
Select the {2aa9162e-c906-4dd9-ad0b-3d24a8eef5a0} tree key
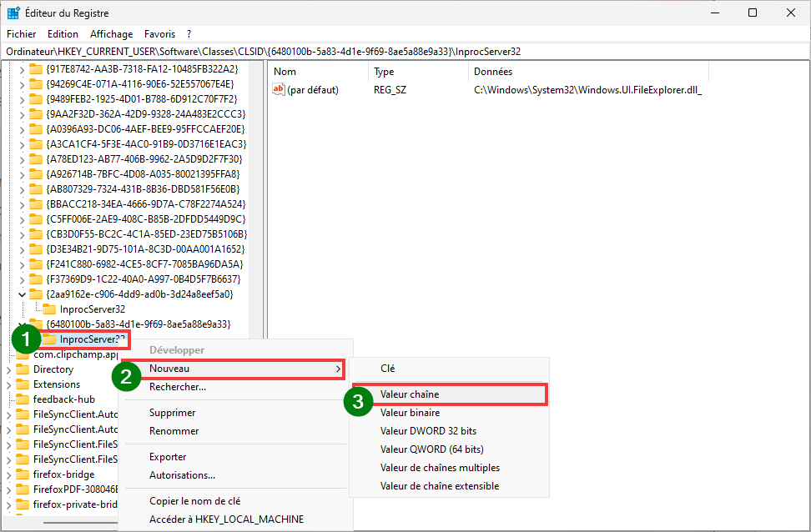click(139, 294)
